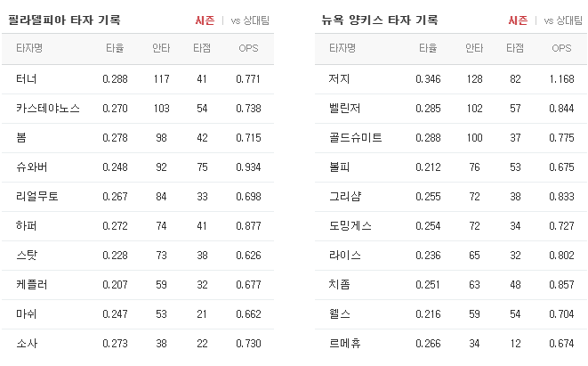Image resolution: width=588 pixels, height=366 pixels.
Task: Open batter 터너 in 필라델피아 list
Action: (27, 79)
